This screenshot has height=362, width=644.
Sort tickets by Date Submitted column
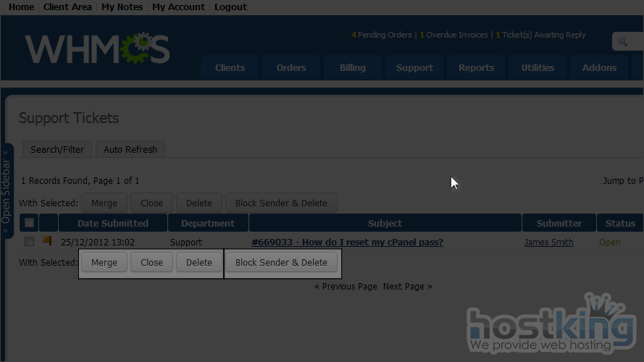click(x=113, y=224)
